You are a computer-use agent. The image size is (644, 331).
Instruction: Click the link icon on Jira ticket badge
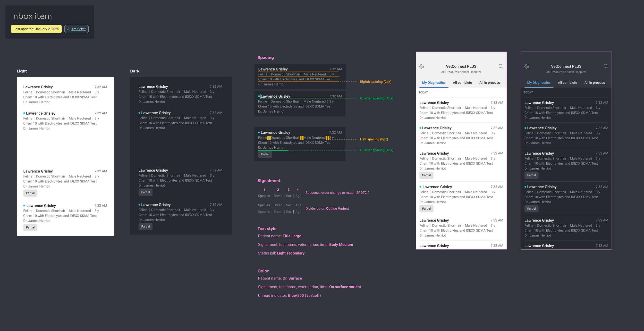tap(69, 29)
